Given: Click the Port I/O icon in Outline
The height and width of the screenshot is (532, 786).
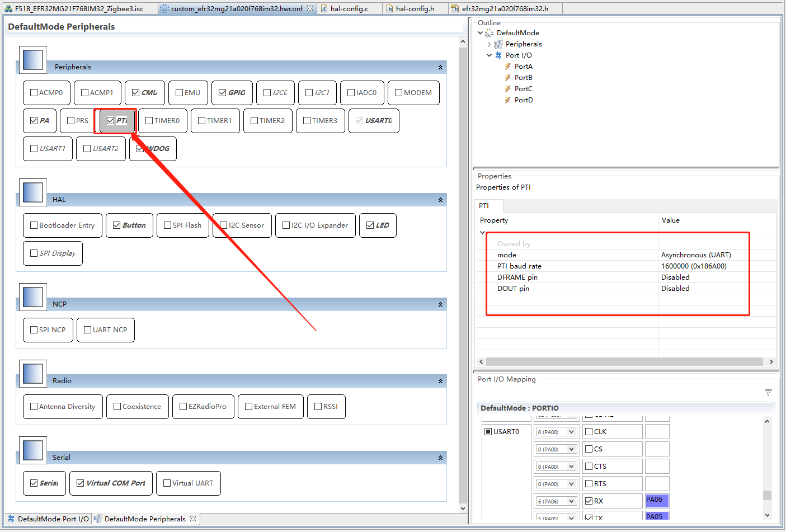Looking at the screenshot, I should point(498,55).
